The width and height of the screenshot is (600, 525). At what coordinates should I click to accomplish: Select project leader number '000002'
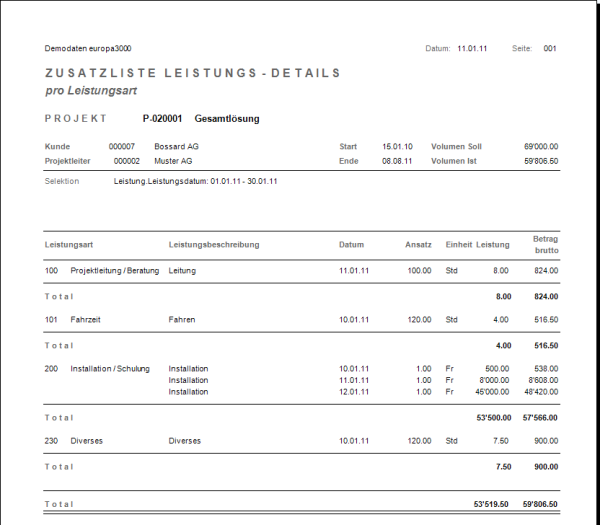click(127, 161)
